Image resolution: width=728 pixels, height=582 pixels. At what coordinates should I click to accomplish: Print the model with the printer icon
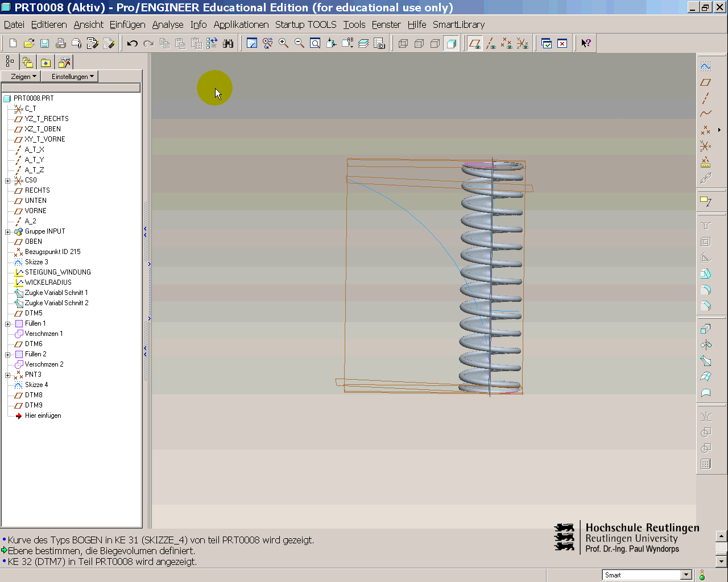tap(61, 43)
